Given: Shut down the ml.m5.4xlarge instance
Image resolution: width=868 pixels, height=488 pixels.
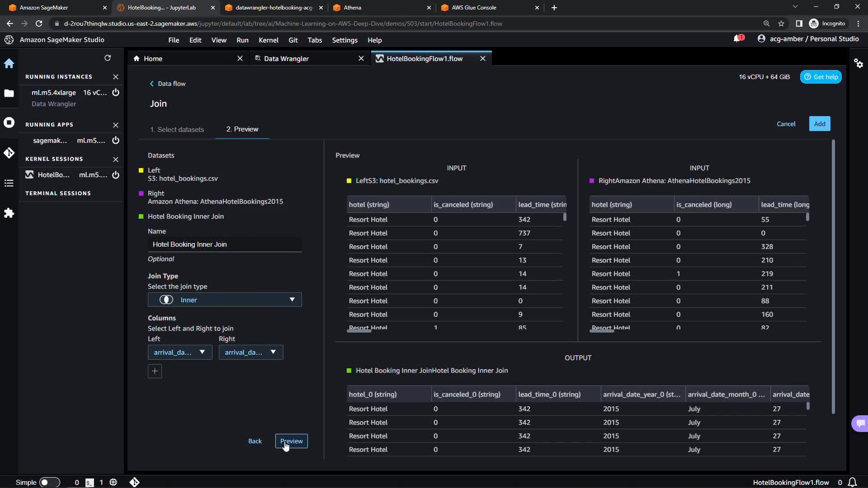Looking at the screenshot, I should (x=116, y=93).
